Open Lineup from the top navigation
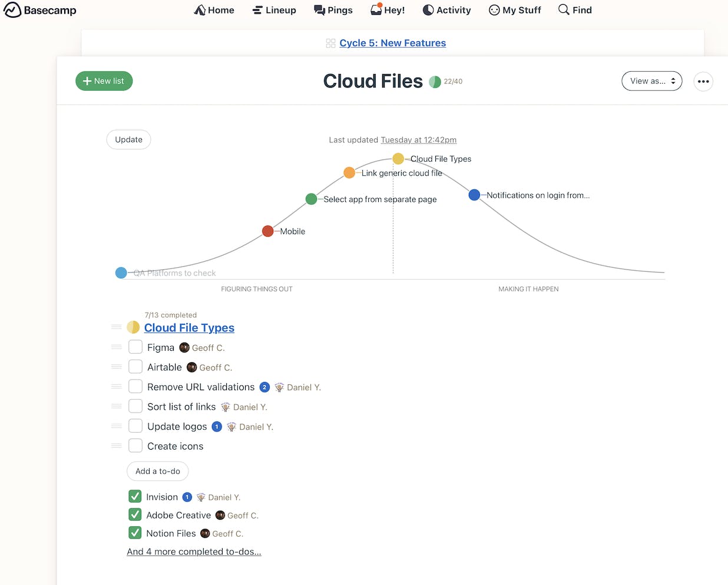Image resolution: width=728 pixels, height=585 pixels. pyautogui.click(x=274, y=9)
